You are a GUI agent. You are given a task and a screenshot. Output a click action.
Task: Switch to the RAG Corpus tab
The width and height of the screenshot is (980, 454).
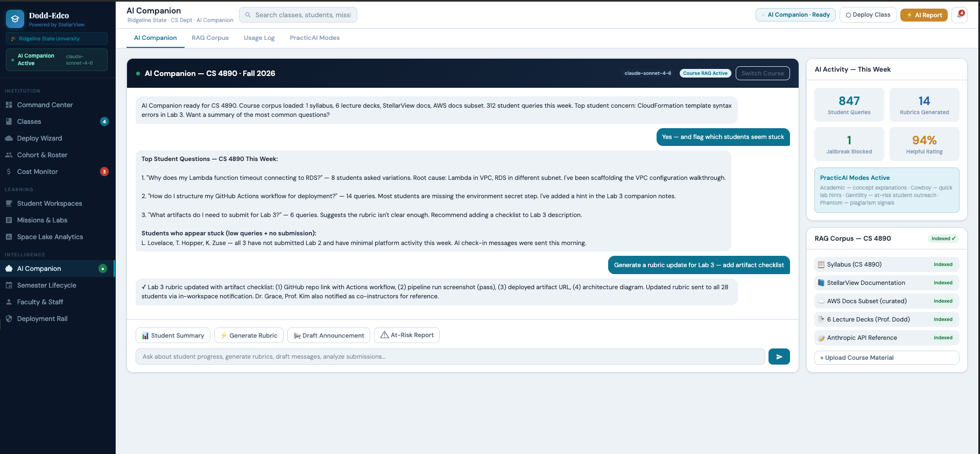coord(210,38)
